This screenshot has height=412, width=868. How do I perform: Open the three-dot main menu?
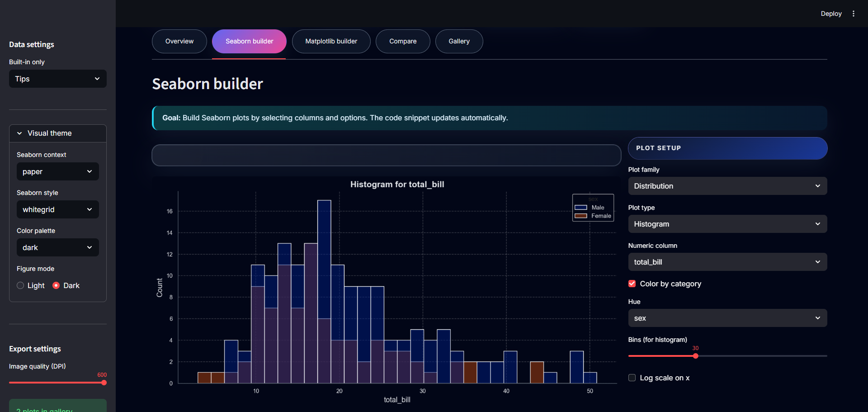point(854,14)
